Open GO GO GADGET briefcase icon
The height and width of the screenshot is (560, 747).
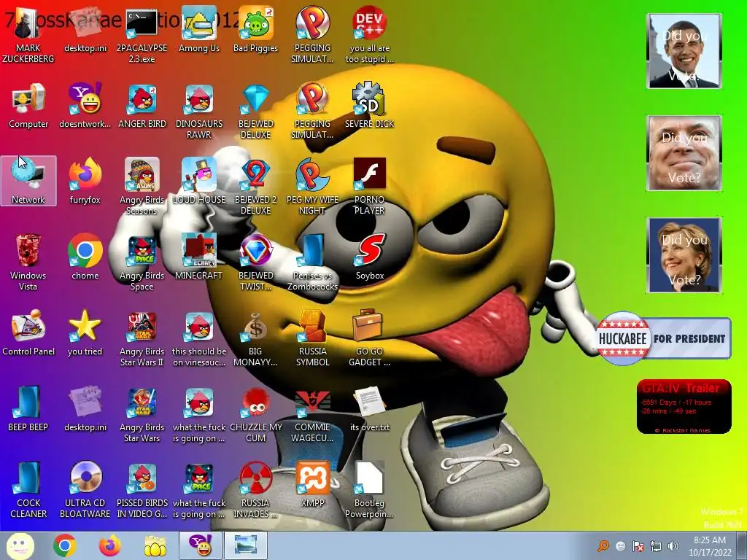pos(369,338)
